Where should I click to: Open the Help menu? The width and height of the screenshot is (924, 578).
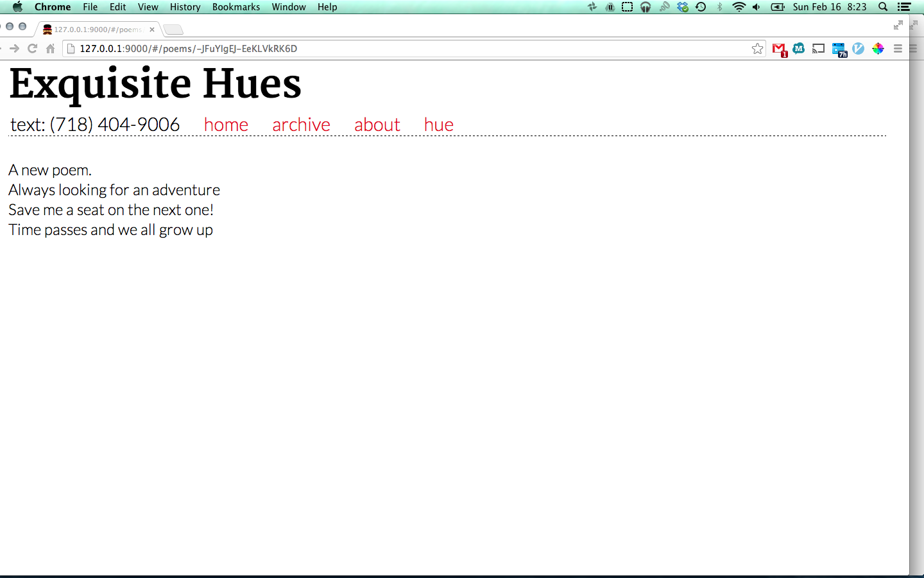(x=327, y=7)
